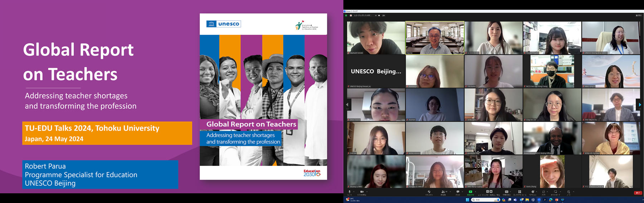The width and height of the screenshot is (644, 203).
Task: Open Microsoft Teams from taskbar
Action: [515, 200]
